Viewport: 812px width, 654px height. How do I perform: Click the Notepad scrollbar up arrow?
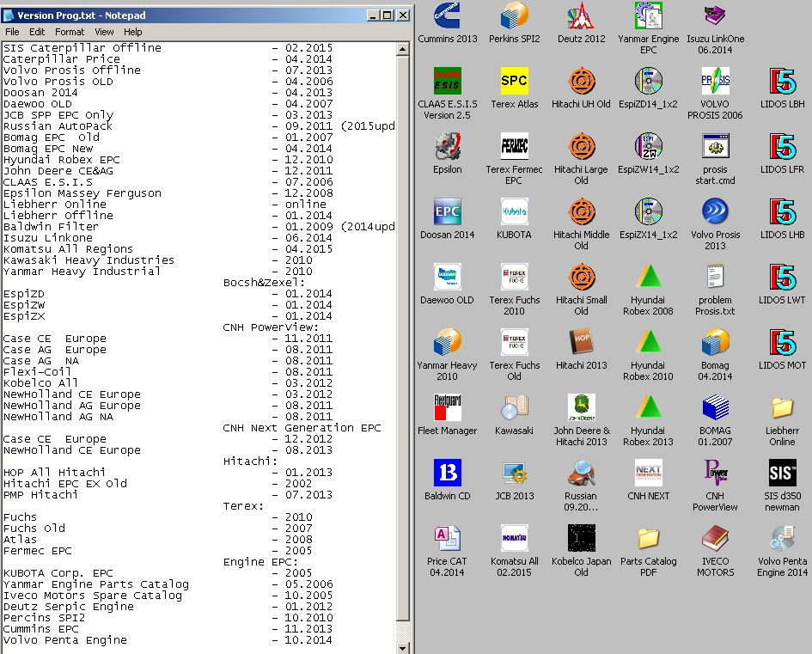[x=404, y=48]
